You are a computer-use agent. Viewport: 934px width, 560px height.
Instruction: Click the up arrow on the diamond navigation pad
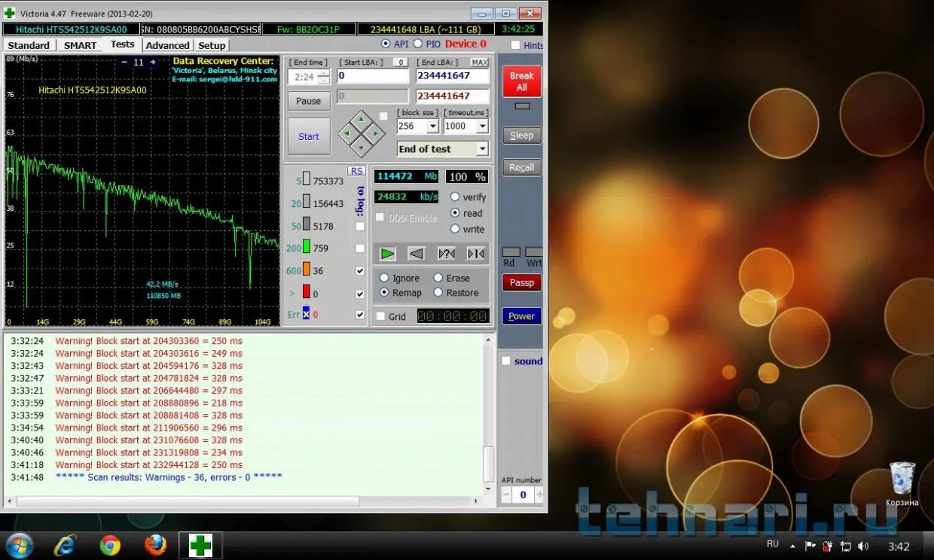pos(361,119)
